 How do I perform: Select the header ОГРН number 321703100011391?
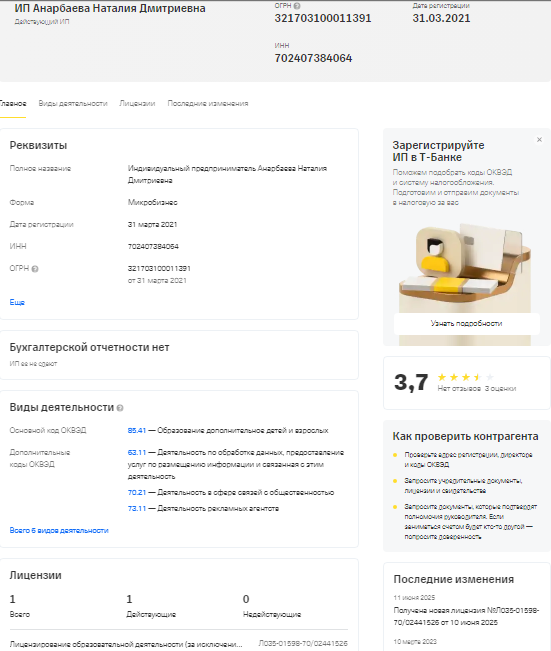click(x=323, y=18)
